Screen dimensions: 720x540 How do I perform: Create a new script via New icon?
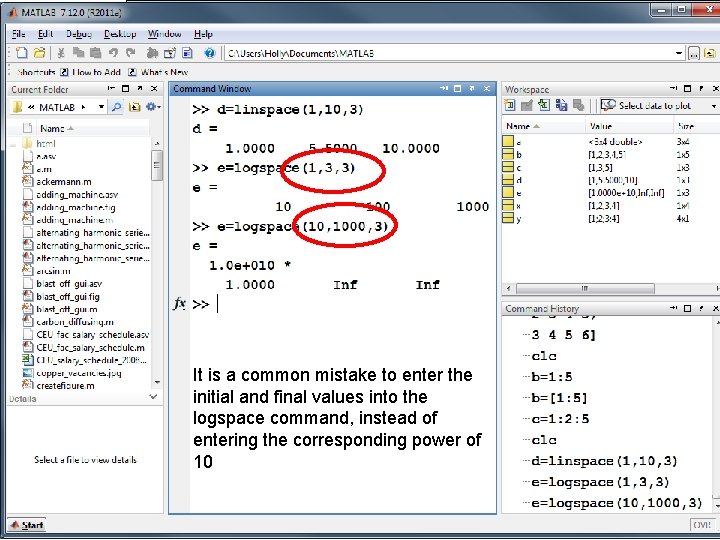[22, 53]
